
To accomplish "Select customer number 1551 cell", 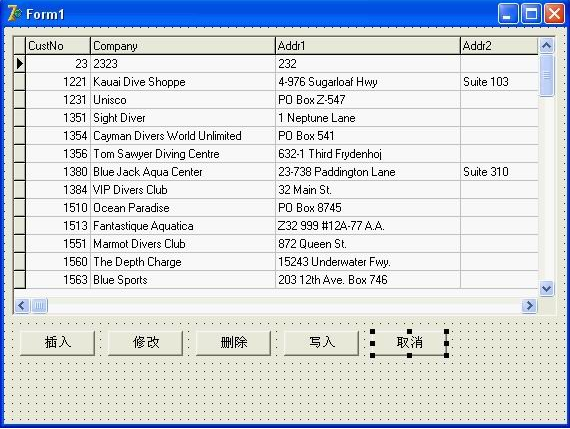I will click(58, 244).
